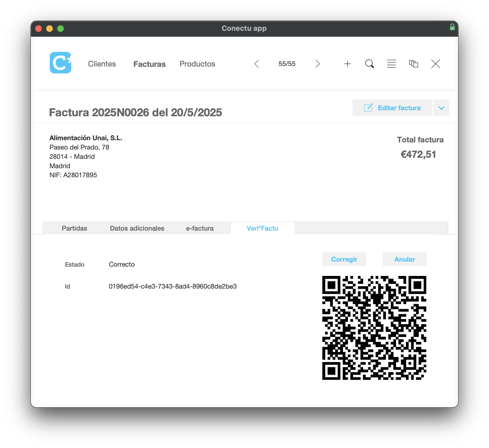Switch to Partidas tab
Image resolution: width=489 pixels, height=448 pixels.
point(74,228)
